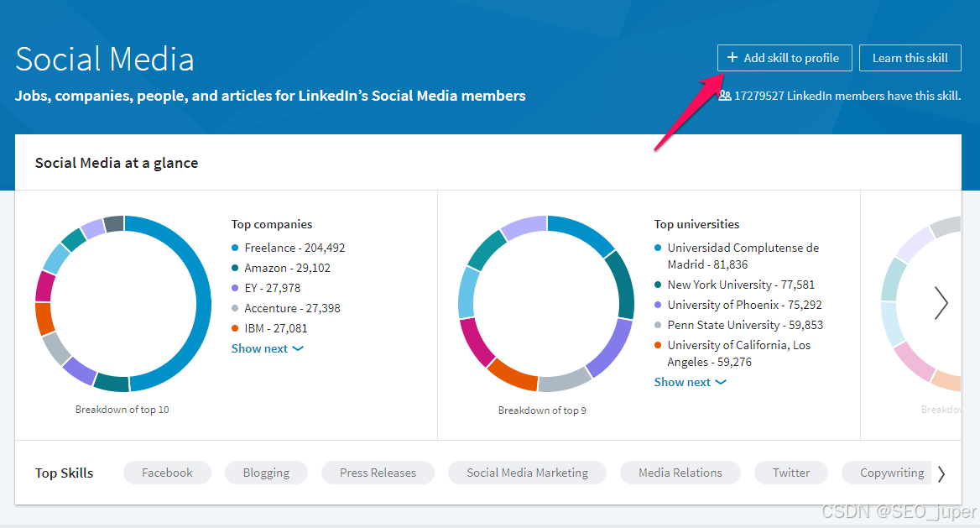Click the plus icon in Add skill button
Screen dimensions: 980x528
[x=732, y=58]
